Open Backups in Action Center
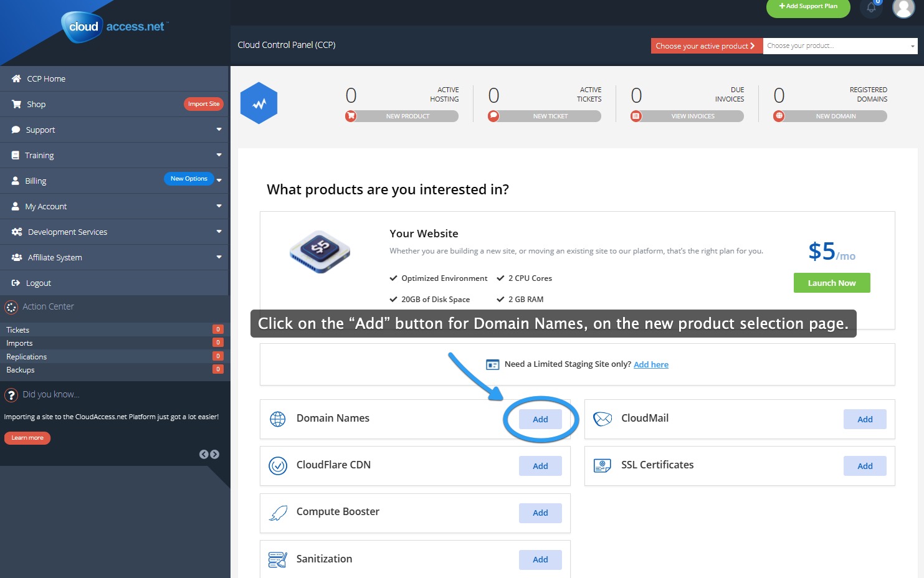Image resolution: width=924 pixels, height=578 pixels. click(114, 370)
